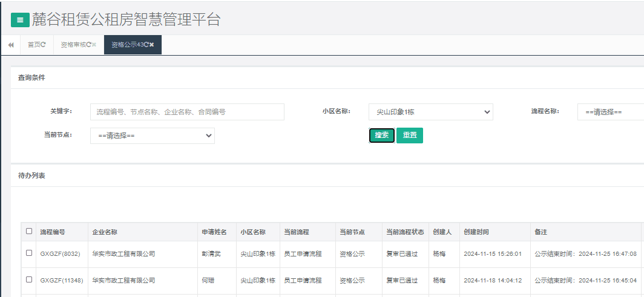644x297 pixels.
Task: Check the select-all checkbox in the table header
Action: pyautogui.click(x=29, y=231)
